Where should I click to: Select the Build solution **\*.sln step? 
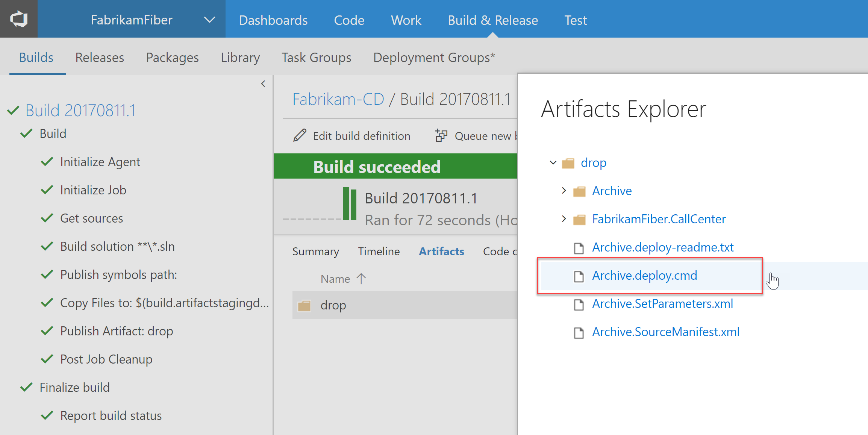[117, 247]
